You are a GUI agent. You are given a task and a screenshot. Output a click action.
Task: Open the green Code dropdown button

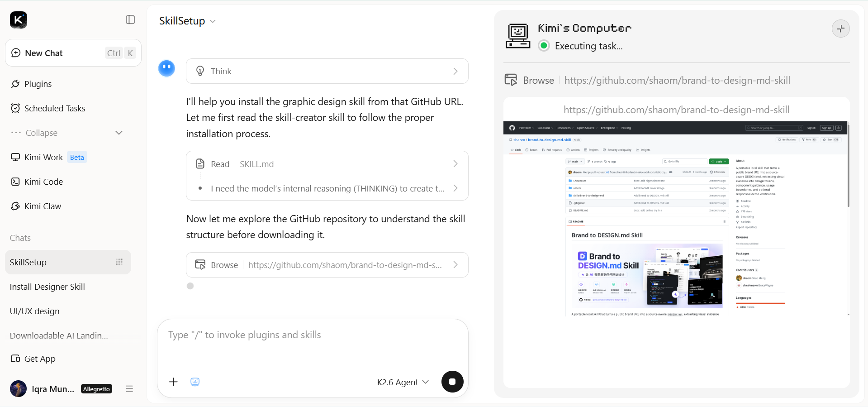pos(719,162)
